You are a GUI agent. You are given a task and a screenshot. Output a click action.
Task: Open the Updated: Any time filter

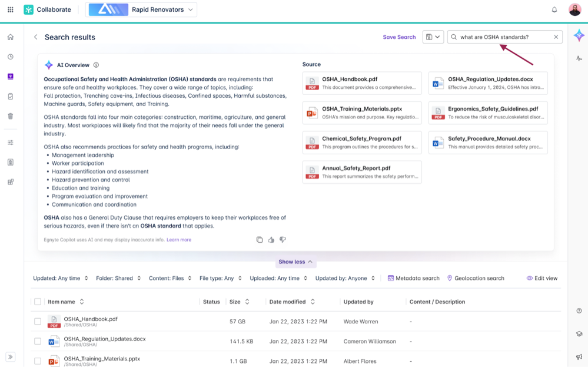[61, 278]
